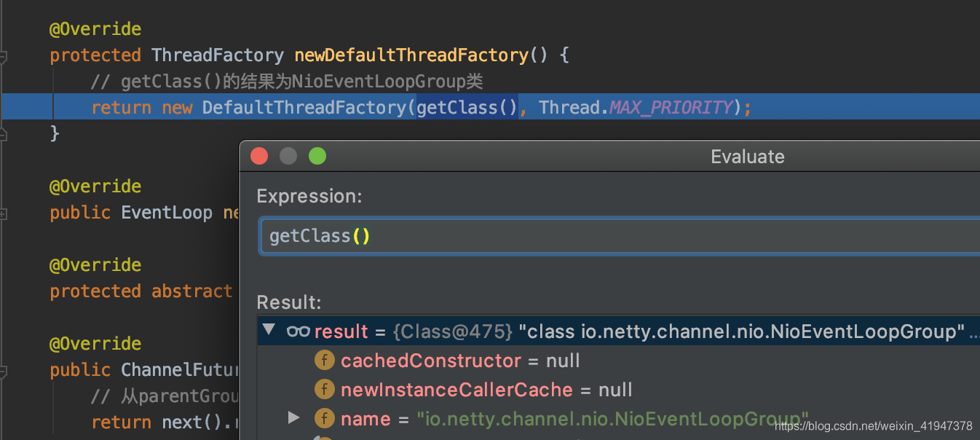Toggle fold marker beside public ChannelFuture line
Viewport: 980px width, 440px height.
tap(4, 371)
